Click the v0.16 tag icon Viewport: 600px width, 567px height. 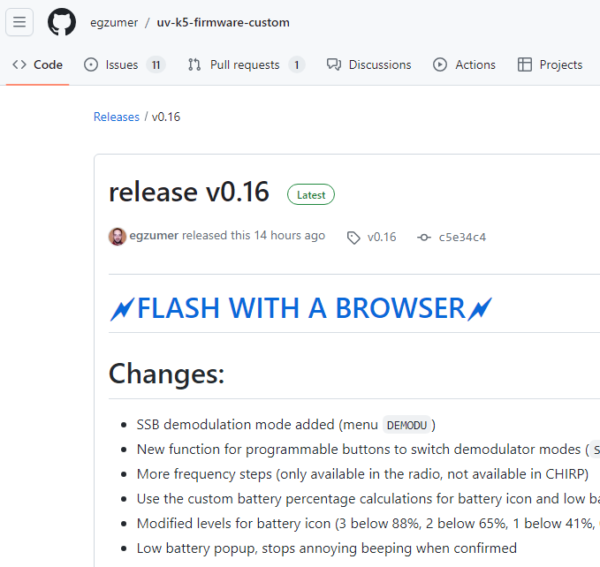[353, 237]
